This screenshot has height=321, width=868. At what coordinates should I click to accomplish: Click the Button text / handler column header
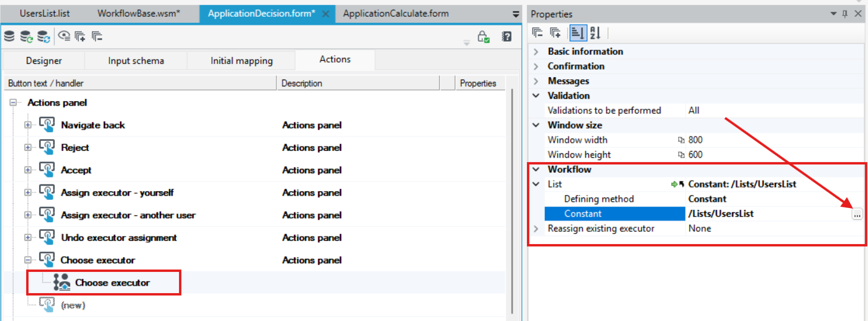[x=140, y=83]
